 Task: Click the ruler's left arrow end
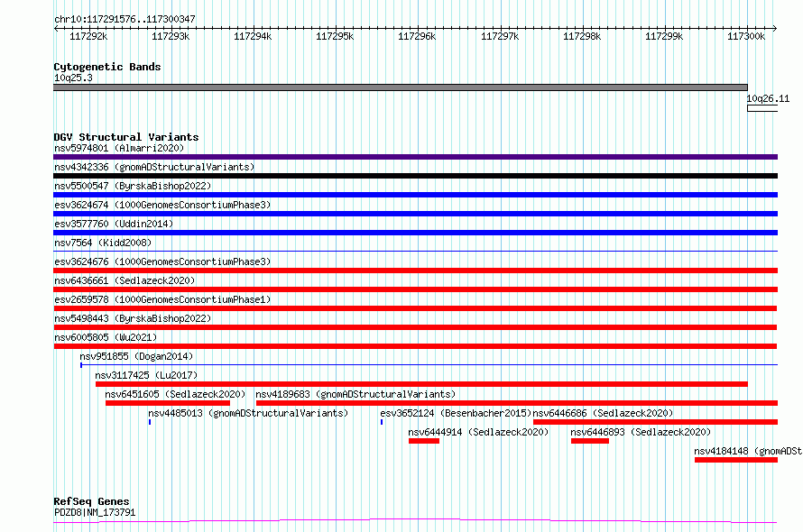55,28
